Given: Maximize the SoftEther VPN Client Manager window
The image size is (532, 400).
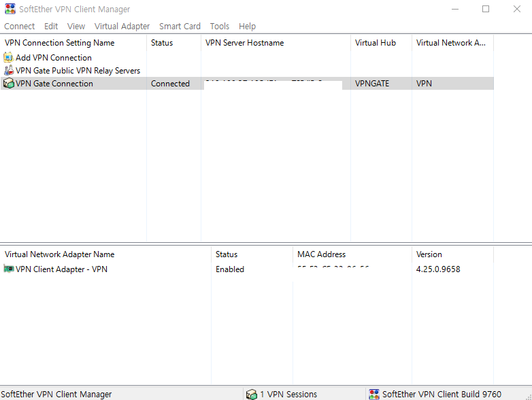Looking at the screenshot, I should click(x=486, y=9).
